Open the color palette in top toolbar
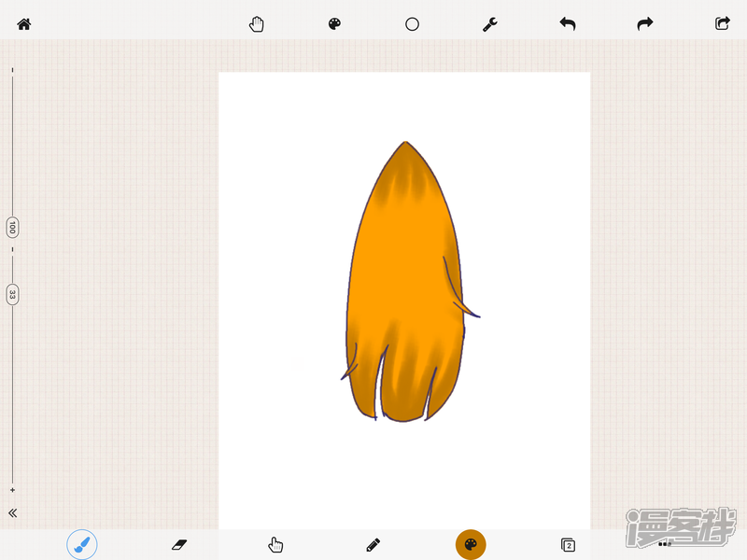747x560 pixels. point(334,24)
